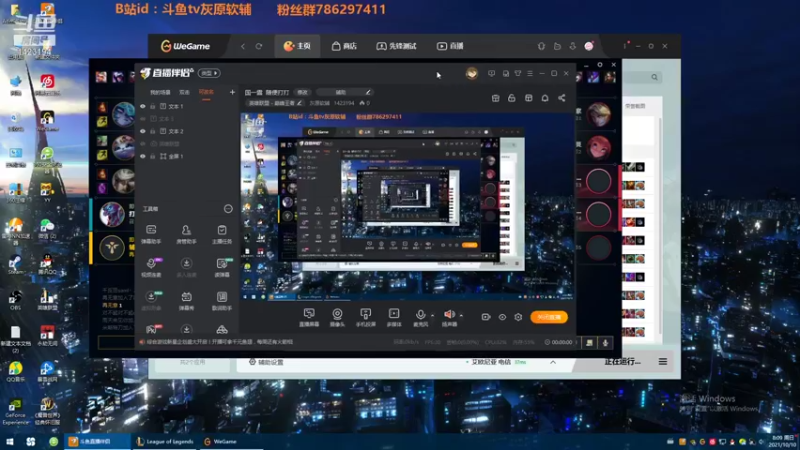Click the 正在运行 status in WeGame
Viewport: 800px width, 450px height.
pos(622,362)
